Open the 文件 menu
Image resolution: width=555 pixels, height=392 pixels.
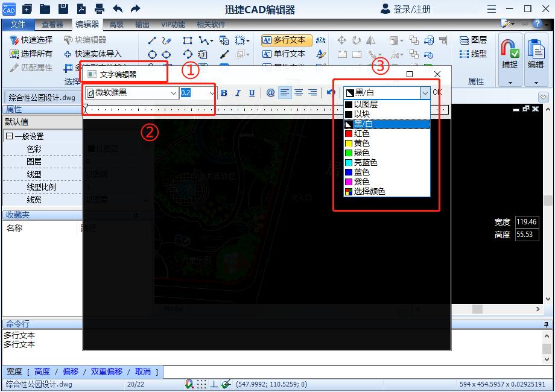[x=17, y=24]
